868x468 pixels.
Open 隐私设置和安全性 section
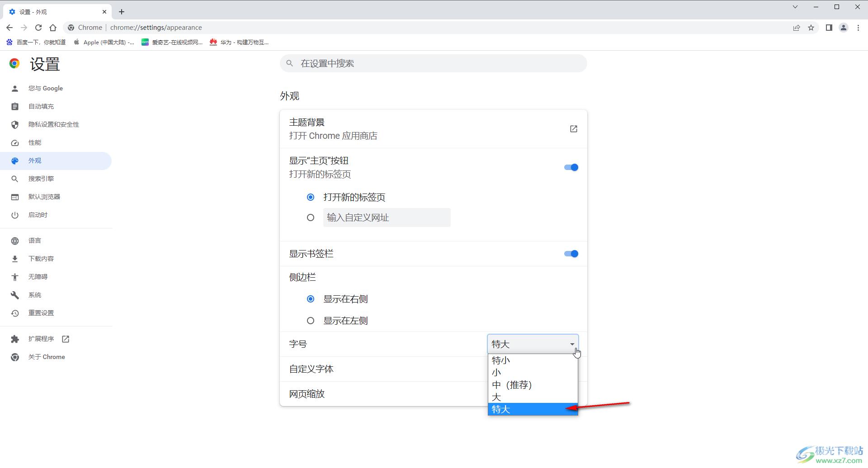click(56, 124)
